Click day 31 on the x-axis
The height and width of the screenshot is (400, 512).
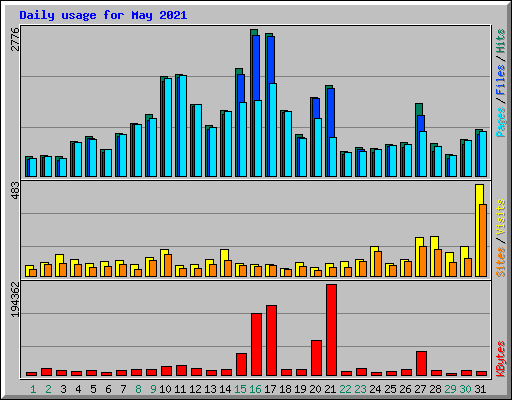480,389
